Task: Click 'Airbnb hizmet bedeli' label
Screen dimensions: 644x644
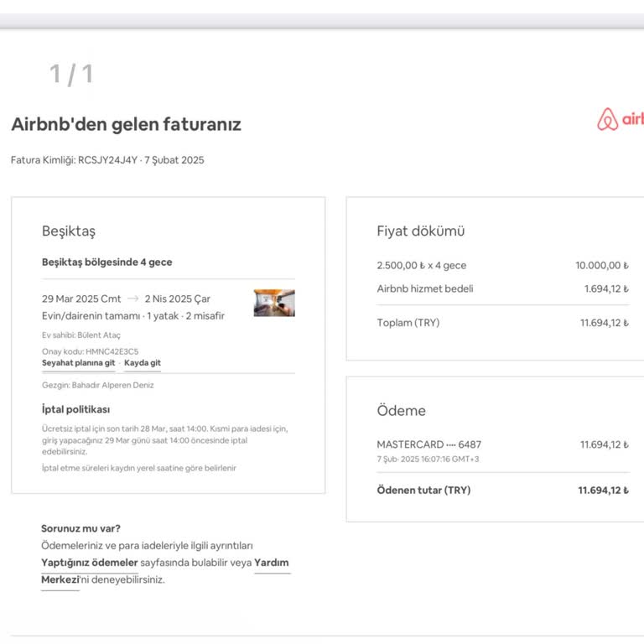Action: click(424, 288)
